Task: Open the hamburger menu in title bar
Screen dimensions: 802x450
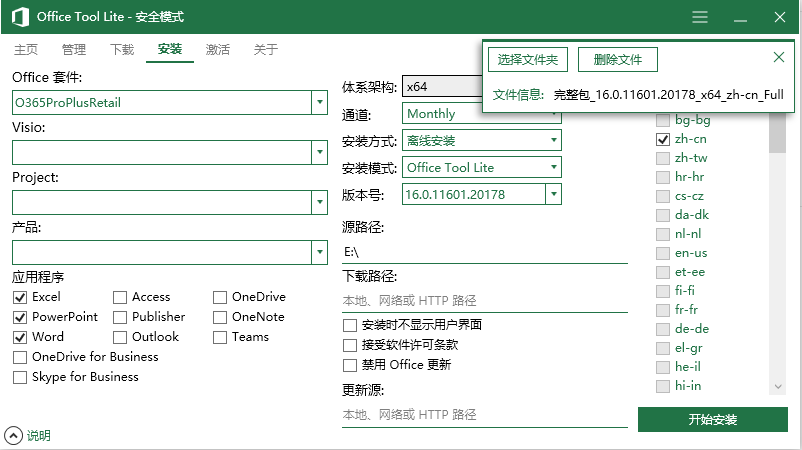Action: [700, 17]
